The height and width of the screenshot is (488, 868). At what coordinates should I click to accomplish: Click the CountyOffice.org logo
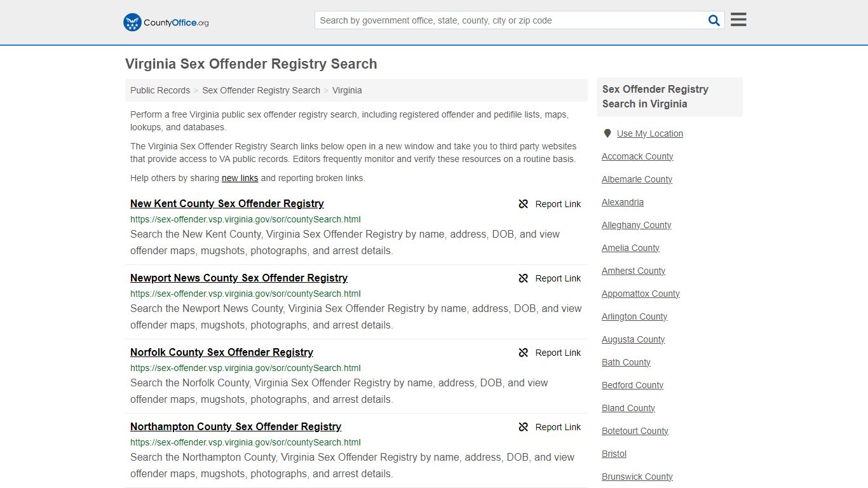(x=166, y=22)
